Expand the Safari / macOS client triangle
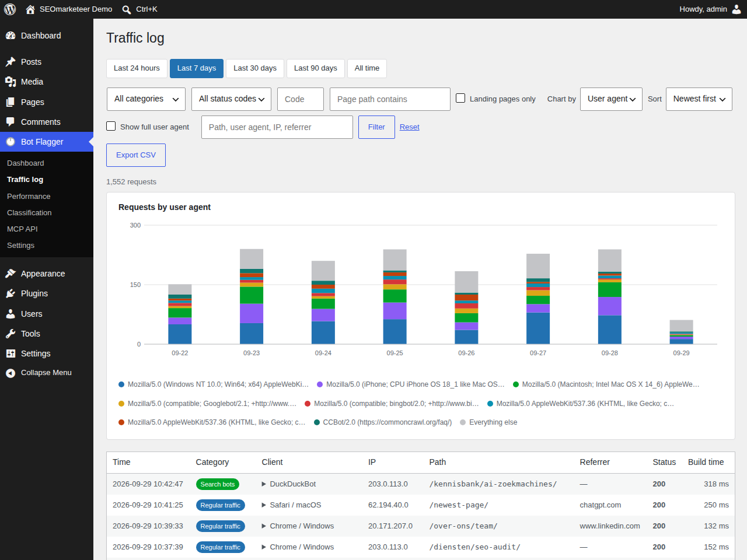 [x=264, y=505]
